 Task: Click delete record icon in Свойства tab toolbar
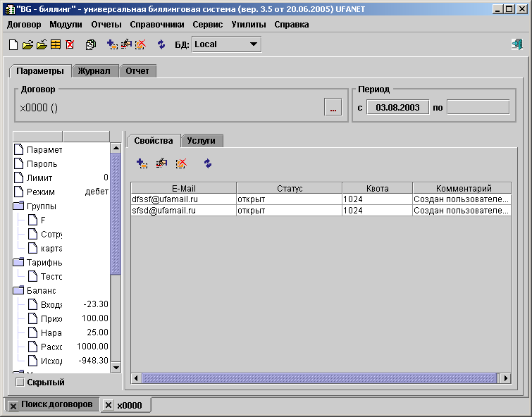coord(181,163)
